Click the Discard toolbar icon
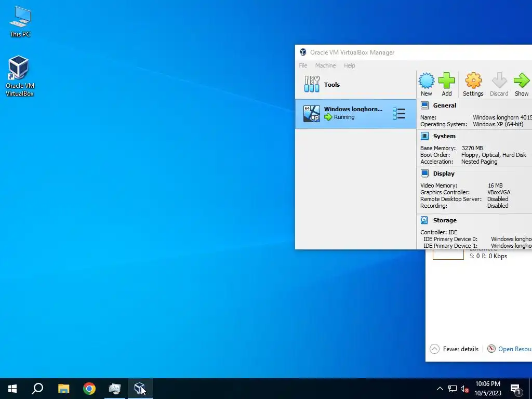The image size is (532, 399). coord(499,85)
